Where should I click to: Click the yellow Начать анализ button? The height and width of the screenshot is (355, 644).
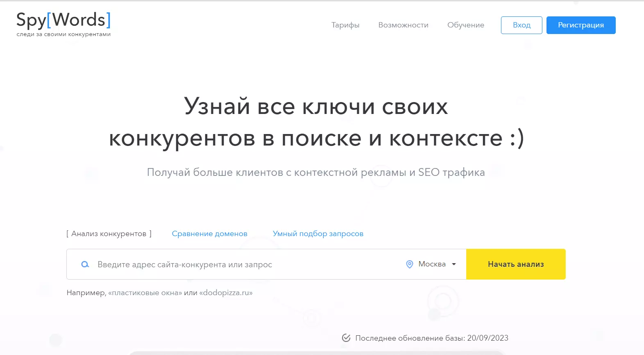click(516, 264)
